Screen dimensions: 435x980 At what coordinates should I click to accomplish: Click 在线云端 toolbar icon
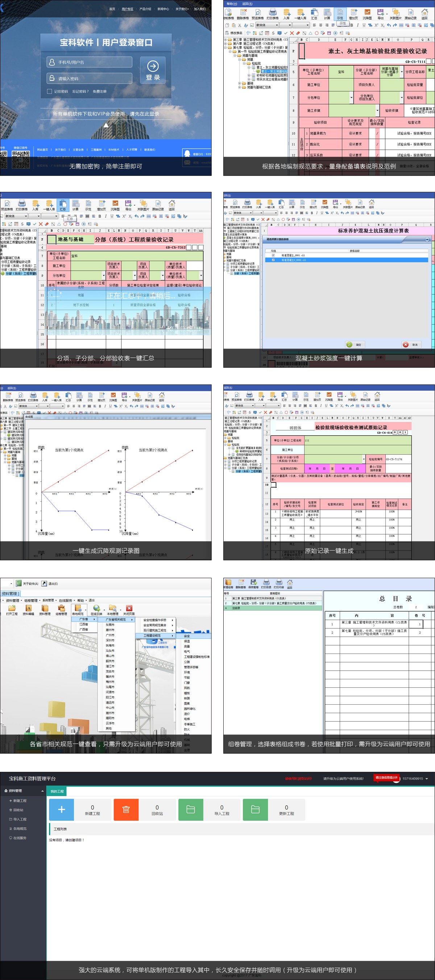coord(96,610)
